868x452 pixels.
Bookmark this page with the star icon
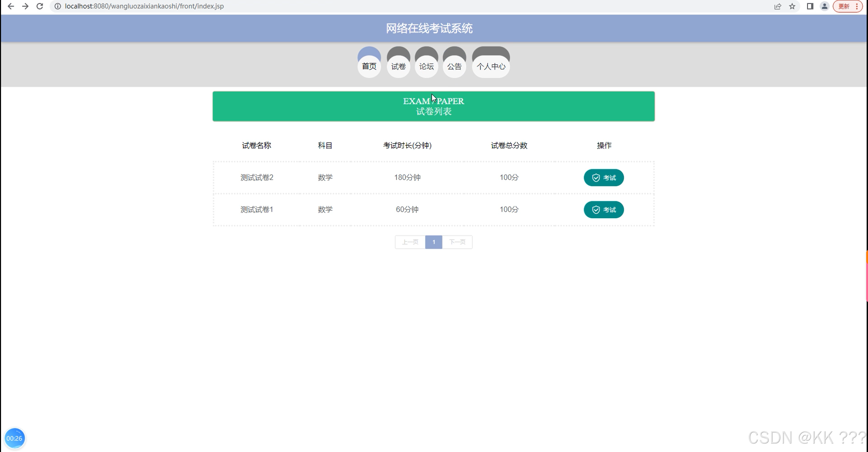[792, 6]
